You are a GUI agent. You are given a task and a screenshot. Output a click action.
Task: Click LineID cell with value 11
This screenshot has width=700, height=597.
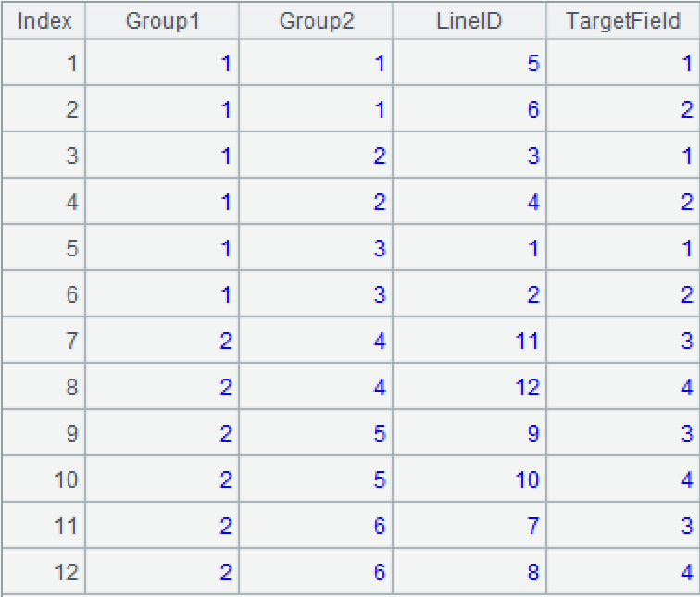[x=469, y=341]
